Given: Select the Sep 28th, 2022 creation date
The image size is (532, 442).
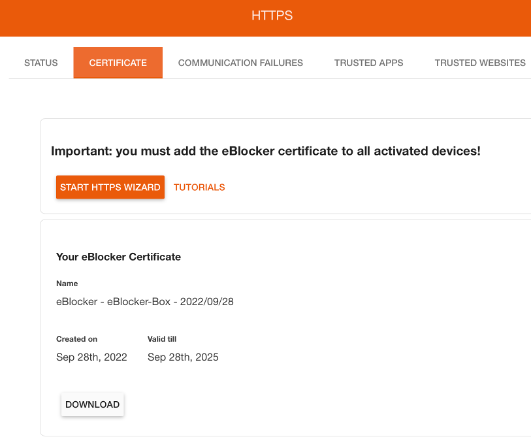Looking at the screenshot, I should pyautogui.click(x=92, y=357).
